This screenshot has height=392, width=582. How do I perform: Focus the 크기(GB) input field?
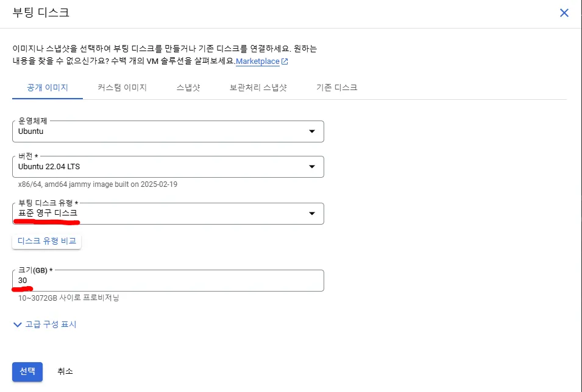point(168,281)
